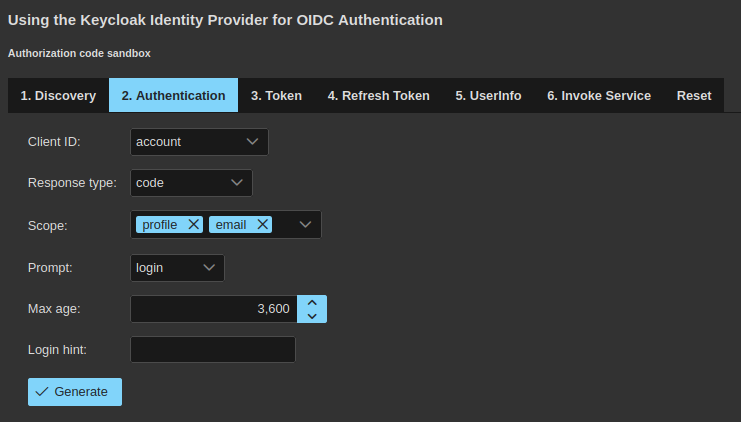Screen dimensions: 741x422
Task: Decrease Max age with down arrow
Action: [x=312, y=316]
